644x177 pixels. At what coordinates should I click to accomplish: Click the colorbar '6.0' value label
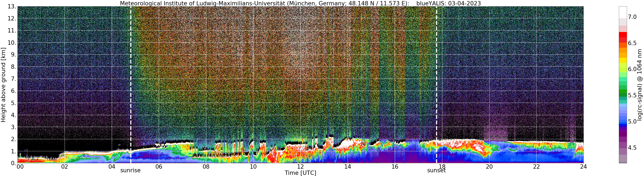point(632,69)
